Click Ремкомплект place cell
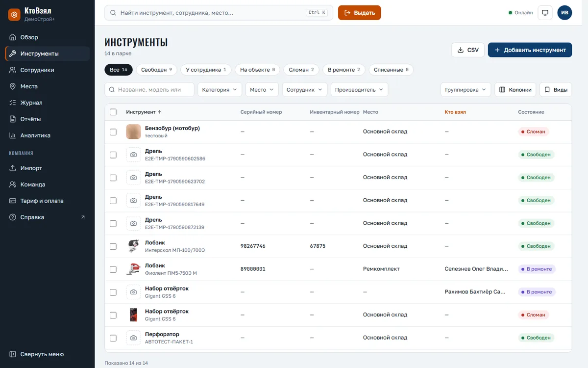588x368 pixels. pyautogui.click(x=381, y=269)
